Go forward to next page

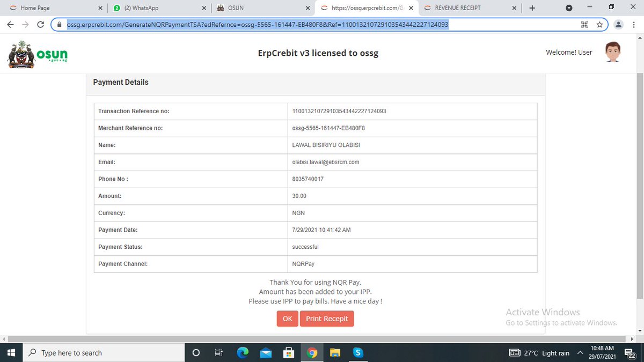tap(25, 24)
